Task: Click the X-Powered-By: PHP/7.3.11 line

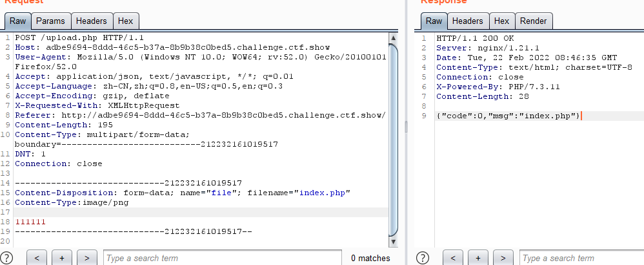Action: pos(498,87)
